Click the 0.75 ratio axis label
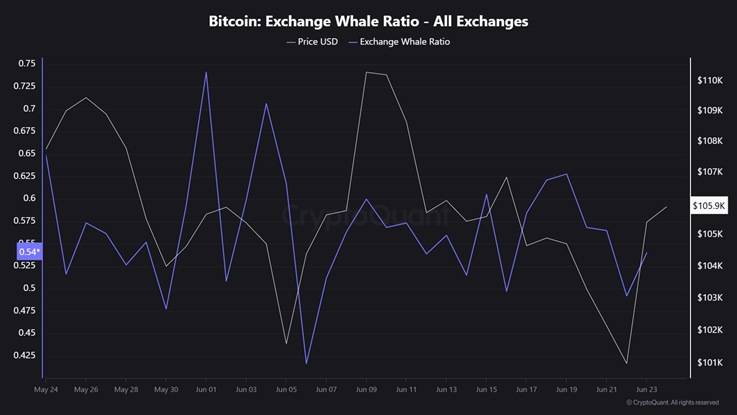This screenshot has width=737, height=415. (27, 63)
